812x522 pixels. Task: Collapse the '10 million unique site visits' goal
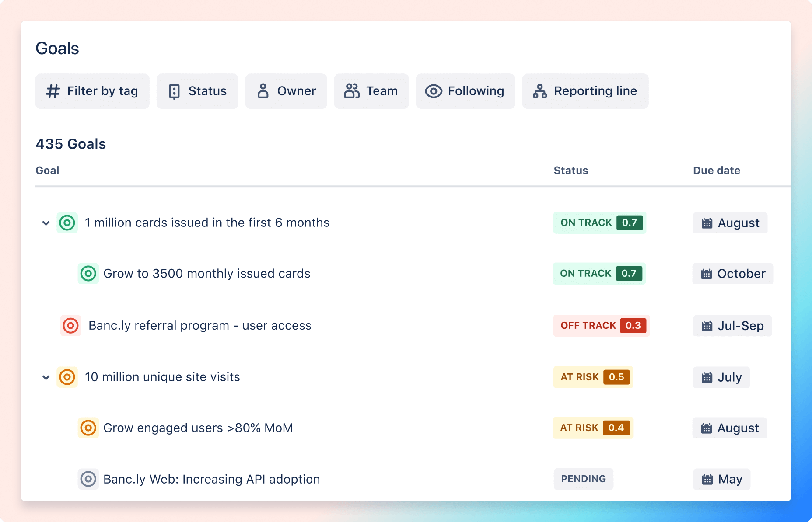[45, 377]
